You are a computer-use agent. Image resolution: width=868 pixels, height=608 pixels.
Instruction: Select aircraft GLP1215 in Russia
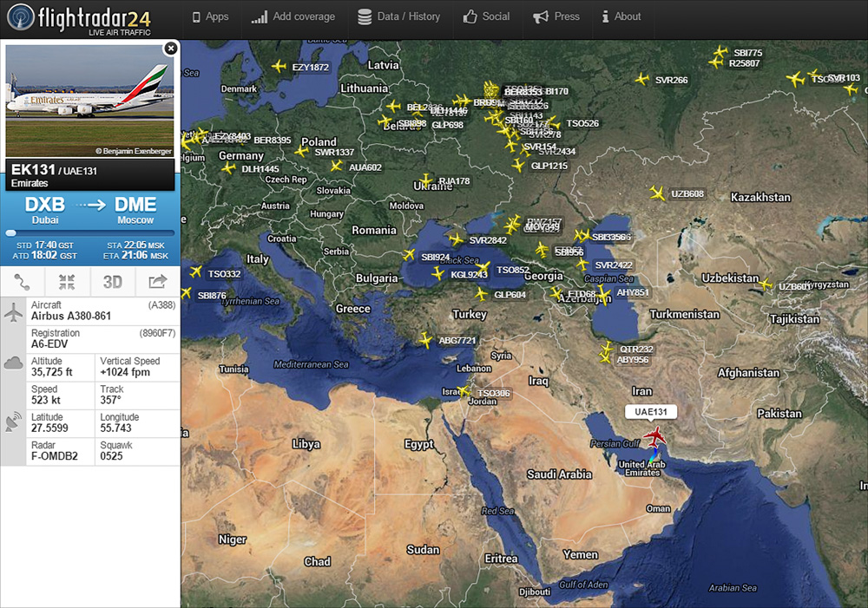(518, 165)
